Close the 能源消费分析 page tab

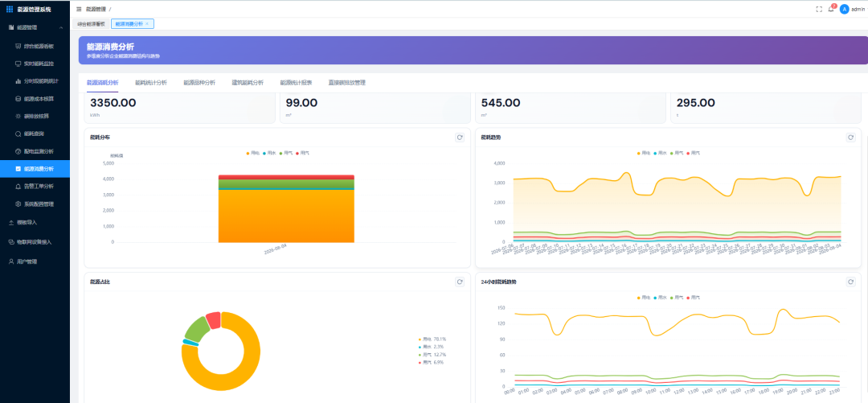(x=147, y=24)
